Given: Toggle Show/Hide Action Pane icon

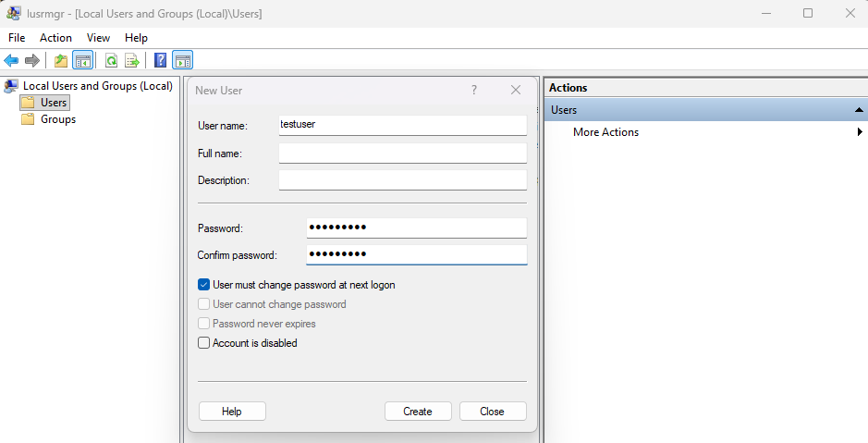Looking at the screenshot, I should point(182,60).
